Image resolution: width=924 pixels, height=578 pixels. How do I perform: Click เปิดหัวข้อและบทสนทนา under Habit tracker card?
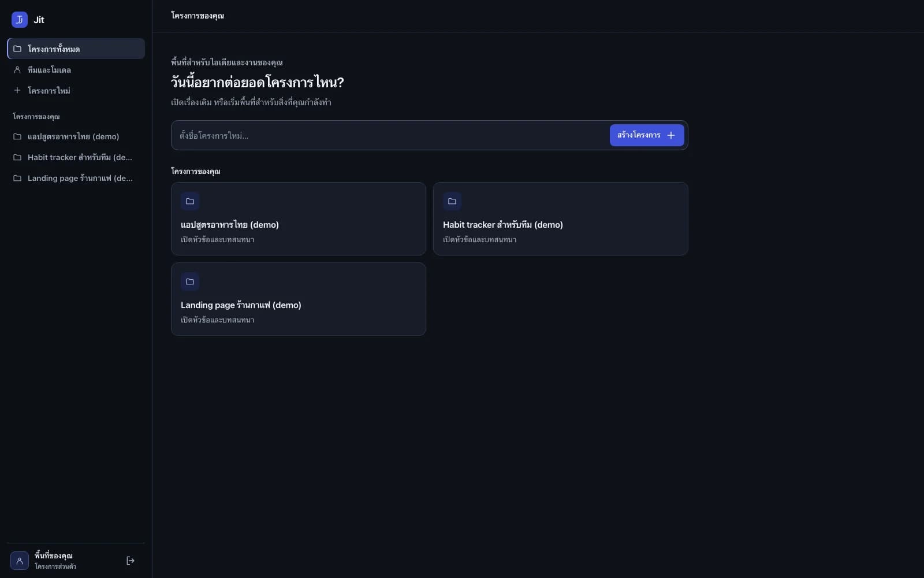[x=480, y=239]
